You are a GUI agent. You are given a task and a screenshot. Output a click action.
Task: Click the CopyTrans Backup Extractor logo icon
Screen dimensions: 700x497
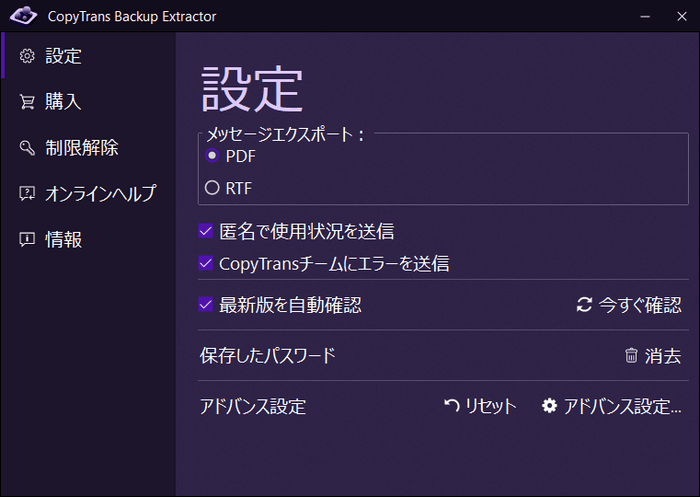24,16
